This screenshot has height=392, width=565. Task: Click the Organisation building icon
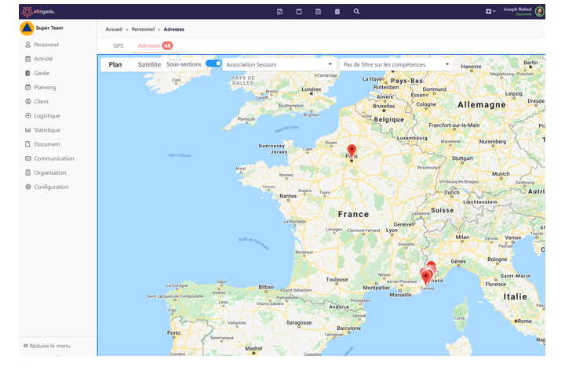(27, 172)
